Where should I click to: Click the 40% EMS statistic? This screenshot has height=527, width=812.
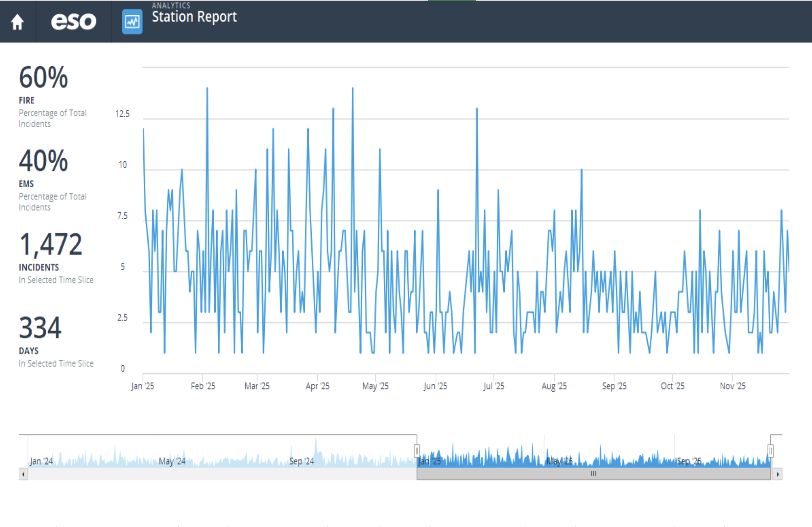pos(43,161)
